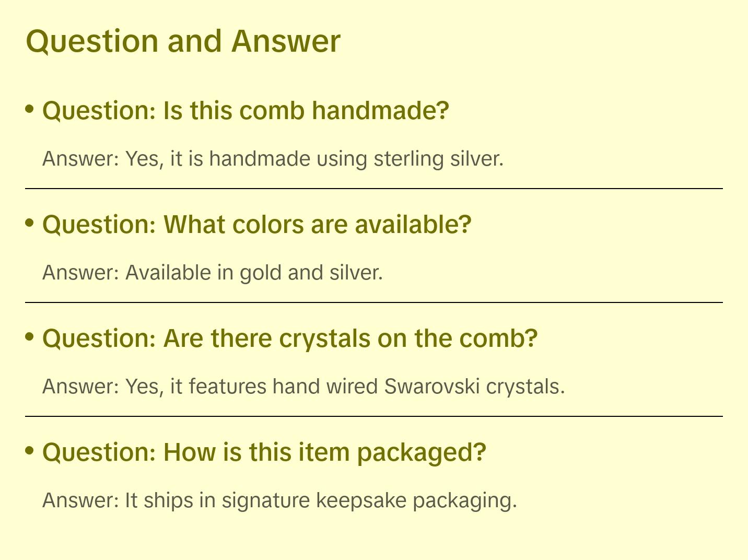Screen dimensions: 748x560
Task: Click the answer about signature keepsake packaging
Action: coord(279,500)
